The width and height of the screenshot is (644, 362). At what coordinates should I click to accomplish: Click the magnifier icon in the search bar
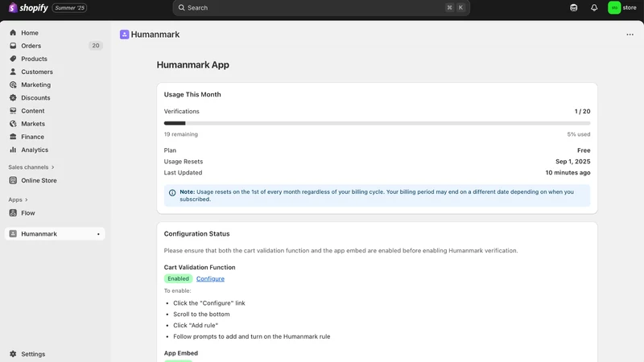coord(182,8)
